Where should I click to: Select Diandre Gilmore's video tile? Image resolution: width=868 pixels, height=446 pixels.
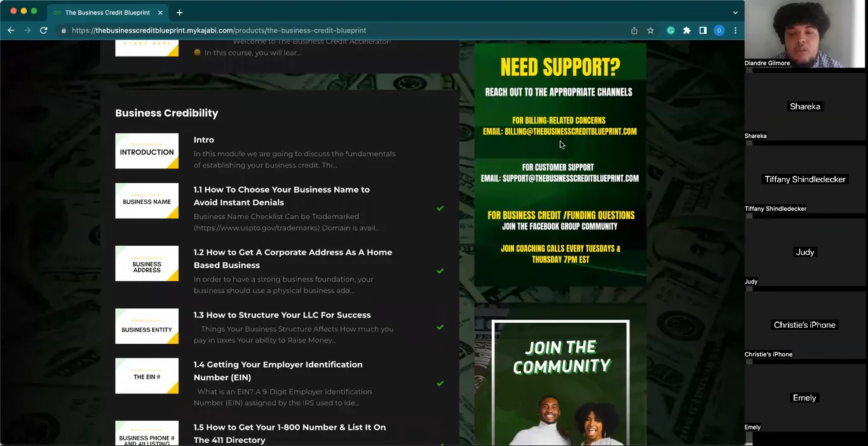(804, 34)
